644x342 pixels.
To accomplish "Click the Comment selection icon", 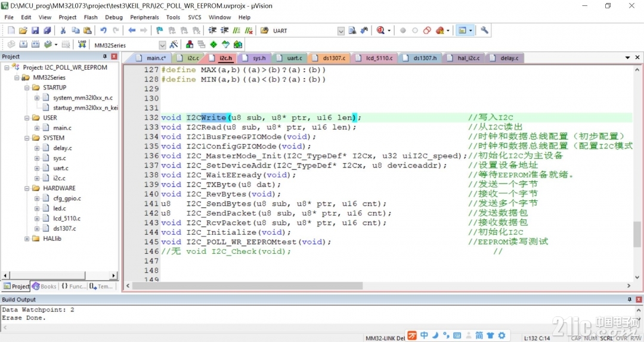I will (x=237, y=30).
